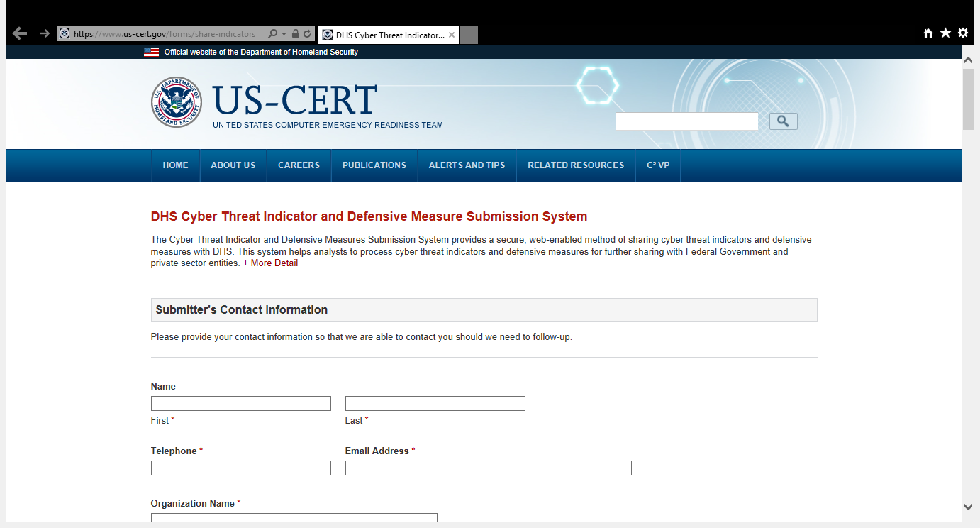Click the refresh icon in address bar
The image size is (980, 528).
(307, 33)
